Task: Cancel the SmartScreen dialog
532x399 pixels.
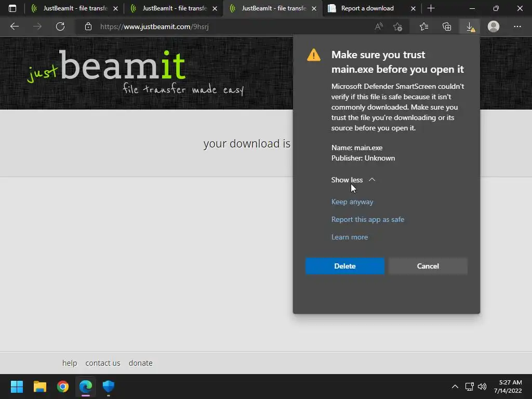Action: 428,266
